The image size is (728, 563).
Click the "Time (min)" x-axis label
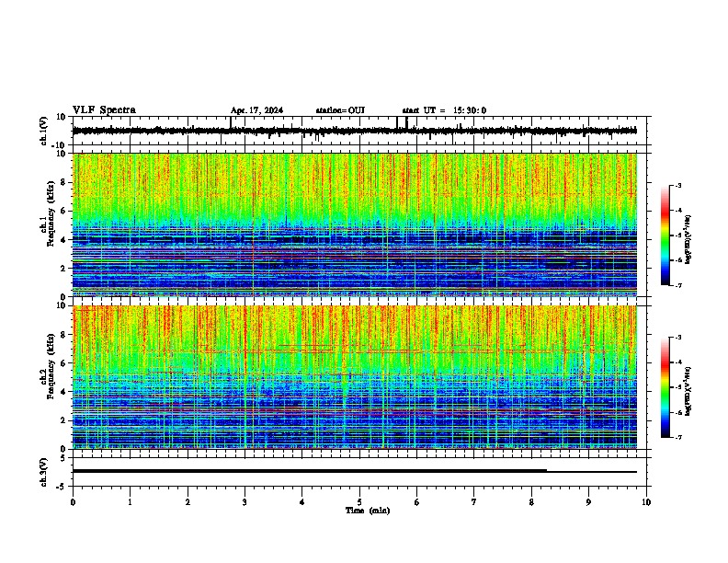[368, 511]
